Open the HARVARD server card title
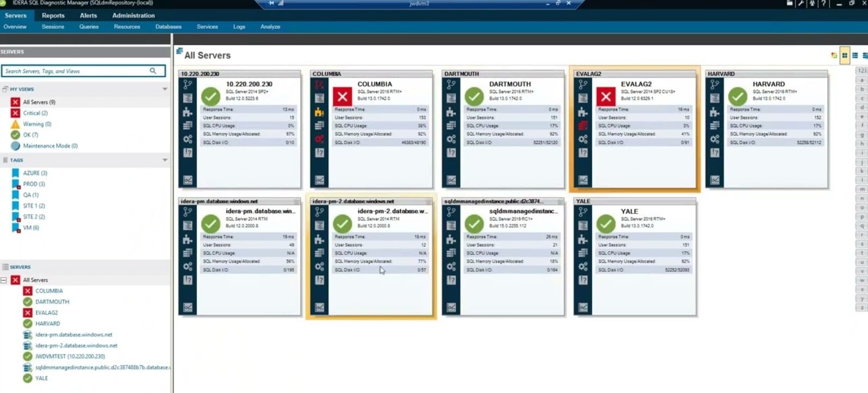Viewport: 868px width, 393px height. [769, 84]
